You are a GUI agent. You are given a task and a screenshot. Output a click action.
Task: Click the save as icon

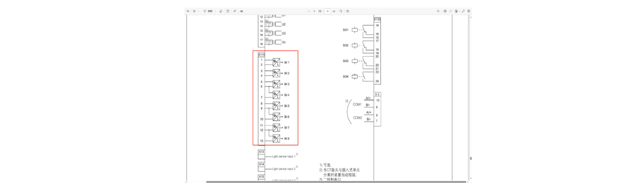click(456, 11)
